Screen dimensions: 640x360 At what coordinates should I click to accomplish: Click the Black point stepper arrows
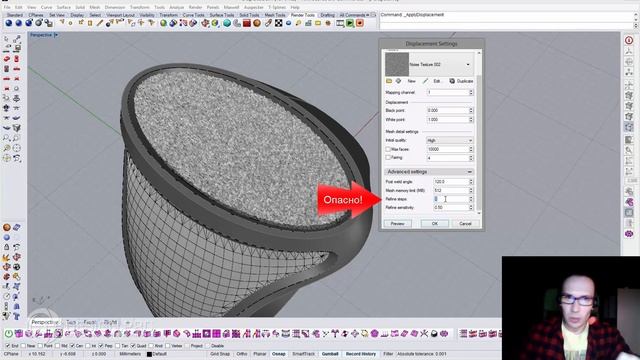click(x=471, y=111)
